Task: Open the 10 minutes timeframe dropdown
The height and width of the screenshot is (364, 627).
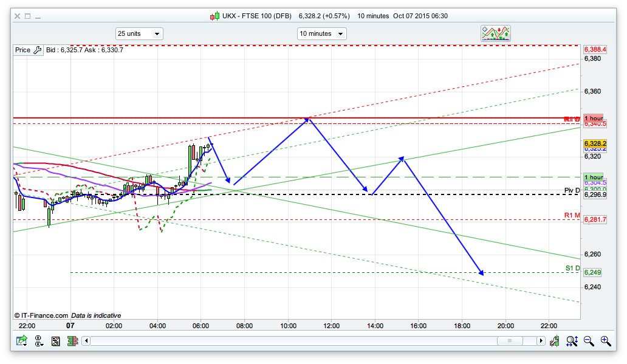Action: (x=321, y=34)
